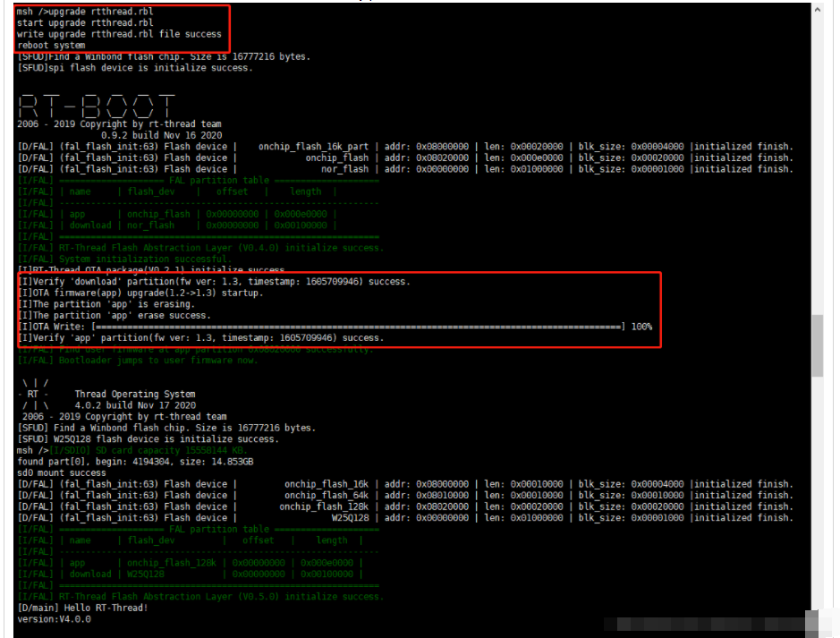The width and height of the screenshot is (840, 638).
Task: Select 'Flash Abstraction Layer (V0.5.0) initialize success' line
Action: click(x=201, y=596)
